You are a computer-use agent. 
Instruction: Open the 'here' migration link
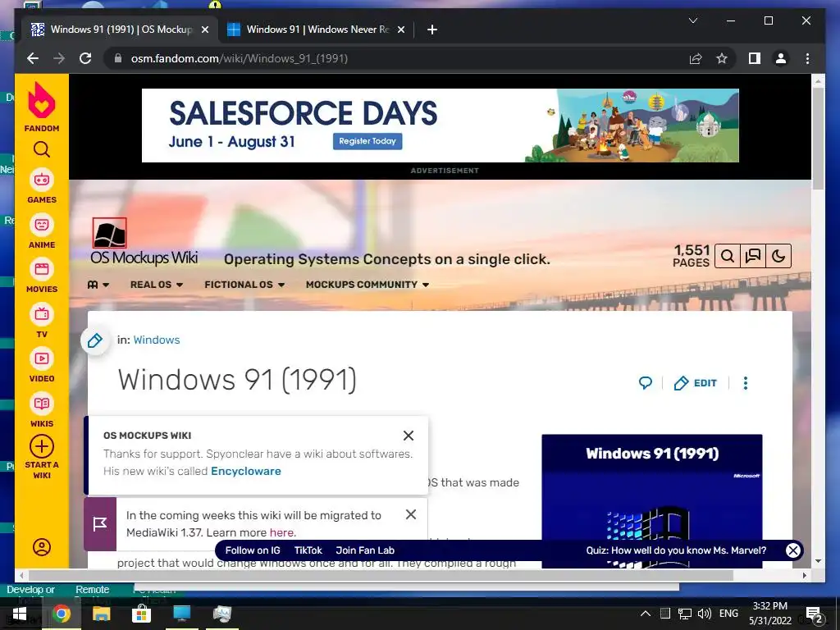pyautogui.click(x=282, y=532)
